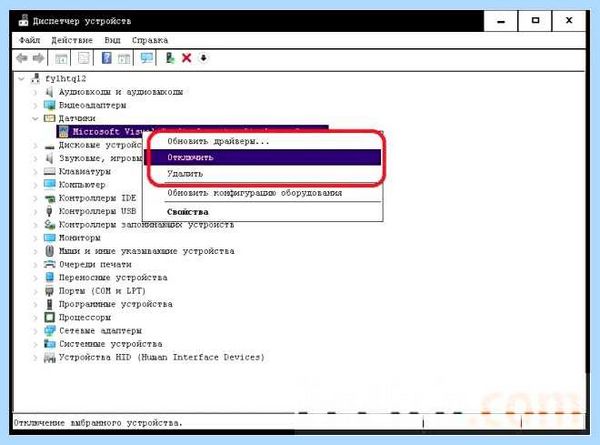Click the scan hardware monitor toolbar icon
600x445 pixels.
(x=147, y=58)
